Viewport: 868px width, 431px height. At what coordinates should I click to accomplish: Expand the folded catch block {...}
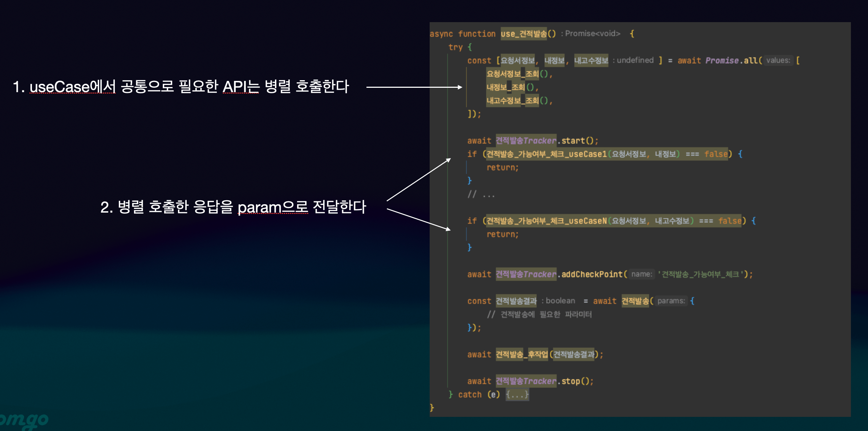click(x=517, y=394)
